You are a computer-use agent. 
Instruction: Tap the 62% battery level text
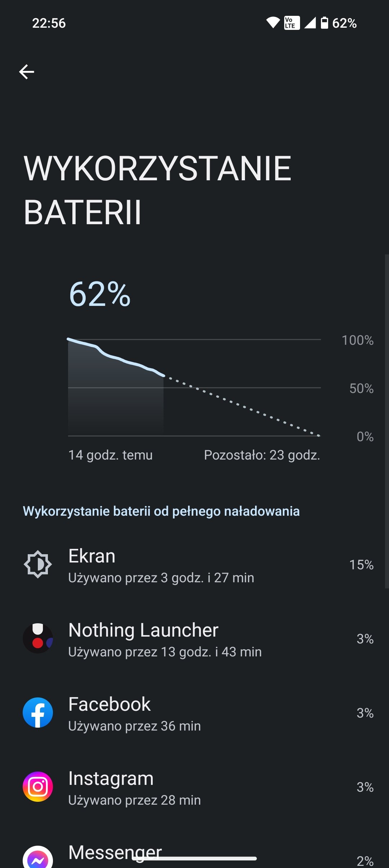coord(100,294)
